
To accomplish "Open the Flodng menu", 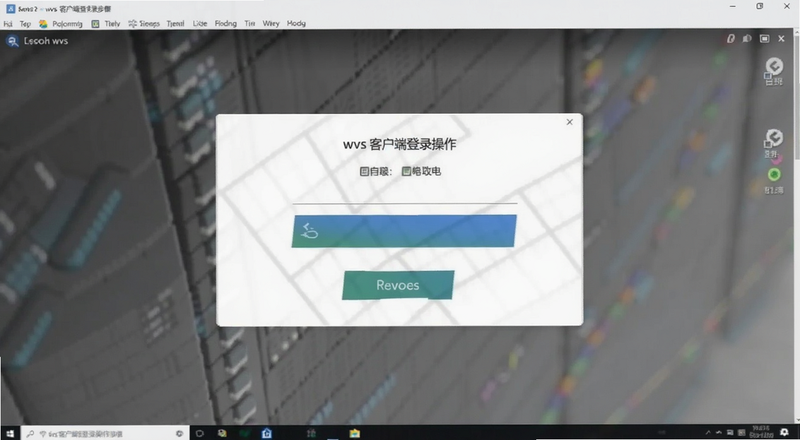I will click(x=226, y=23).
